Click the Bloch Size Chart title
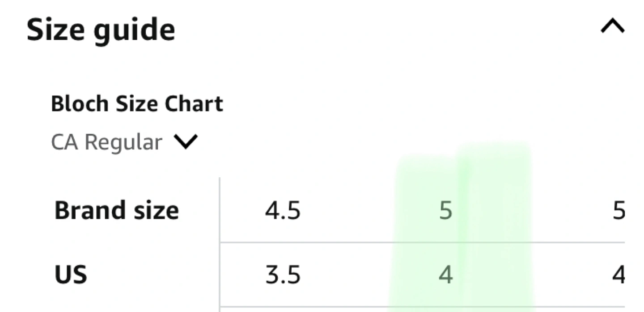 (x=137, y=104)
